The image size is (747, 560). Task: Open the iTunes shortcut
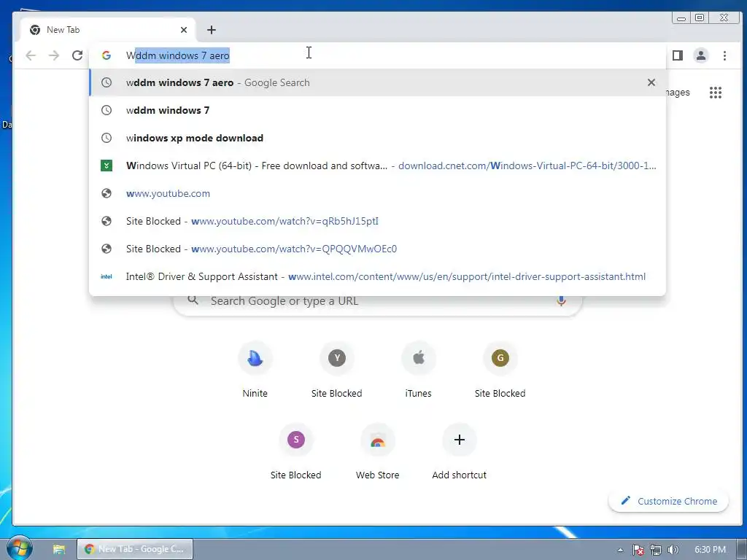[x=418, y=370]
